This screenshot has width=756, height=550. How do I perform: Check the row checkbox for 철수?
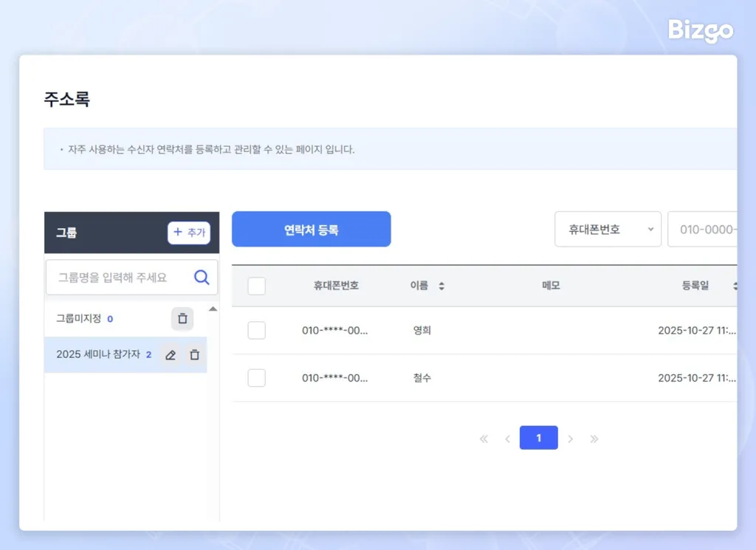(x=256, y=377)
